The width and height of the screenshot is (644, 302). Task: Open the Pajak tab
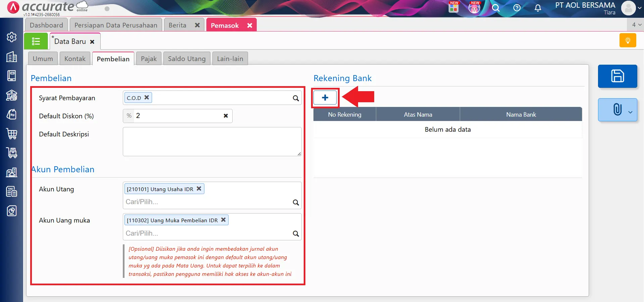click(x=149, y=59)
